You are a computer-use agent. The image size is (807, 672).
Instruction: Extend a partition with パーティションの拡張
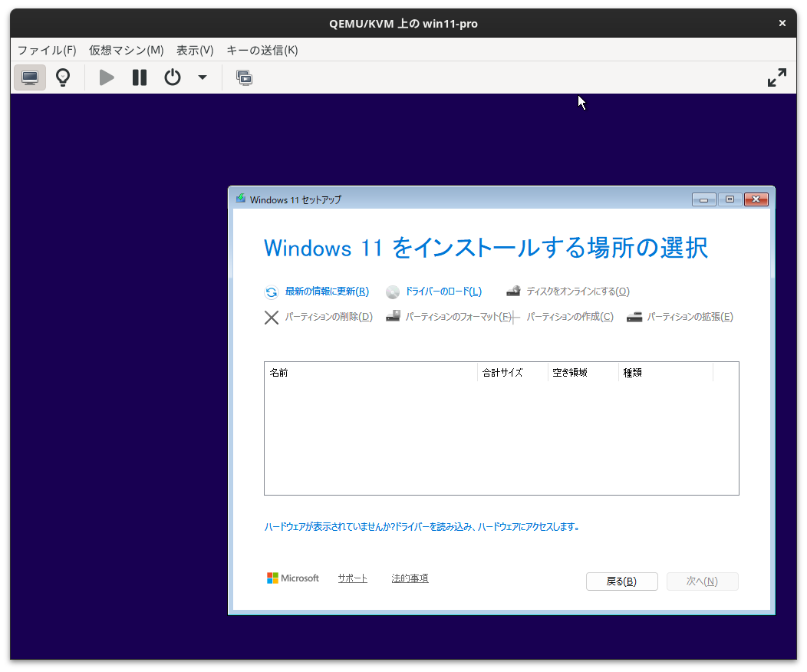[688, 316]
